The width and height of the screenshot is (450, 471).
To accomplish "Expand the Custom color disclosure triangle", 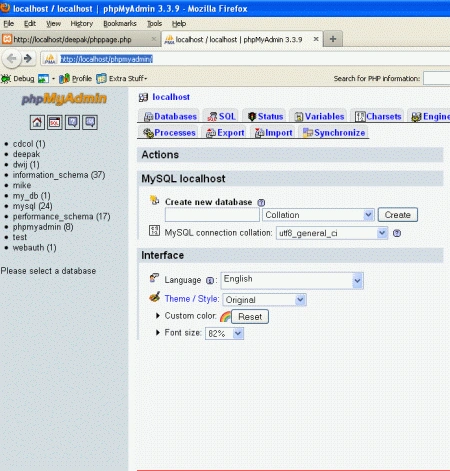I will tap(158, 315).
